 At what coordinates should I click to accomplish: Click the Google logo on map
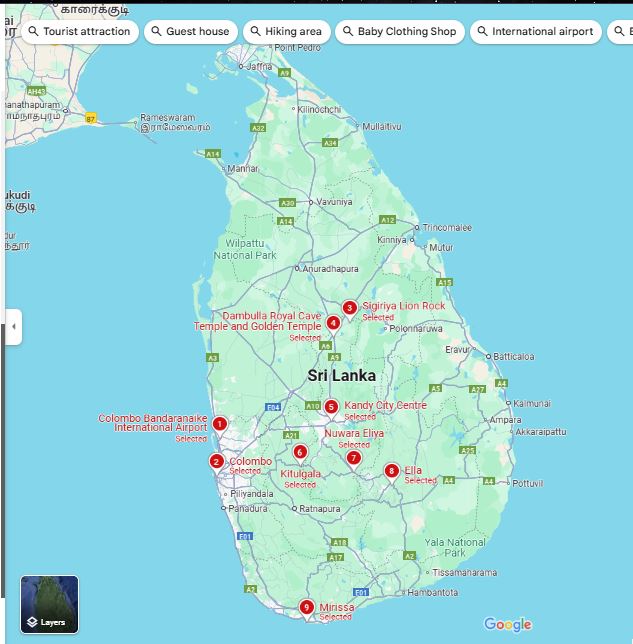[508, 625]
